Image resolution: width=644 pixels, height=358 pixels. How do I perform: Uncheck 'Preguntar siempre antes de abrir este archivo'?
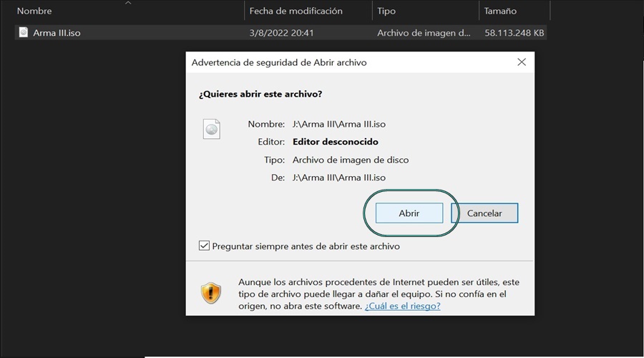pyautogui.click(x=204, y=246)
